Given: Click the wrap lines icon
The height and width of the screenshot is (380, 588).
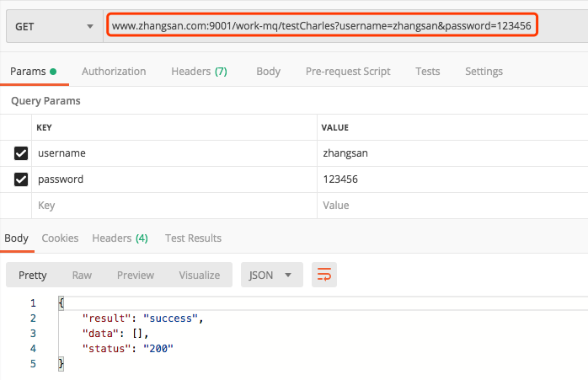Looking at the screenshot, I should 323,275.
